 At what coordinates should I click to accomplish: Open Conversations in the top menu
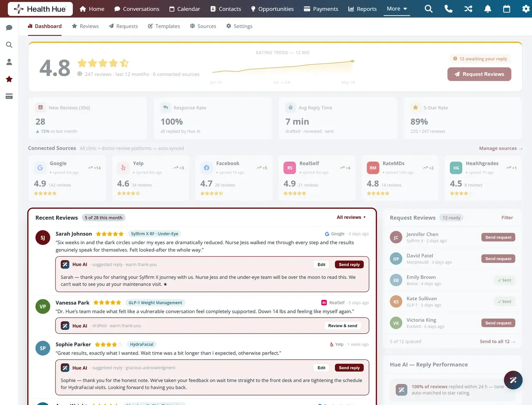click(x=137, y=9)
